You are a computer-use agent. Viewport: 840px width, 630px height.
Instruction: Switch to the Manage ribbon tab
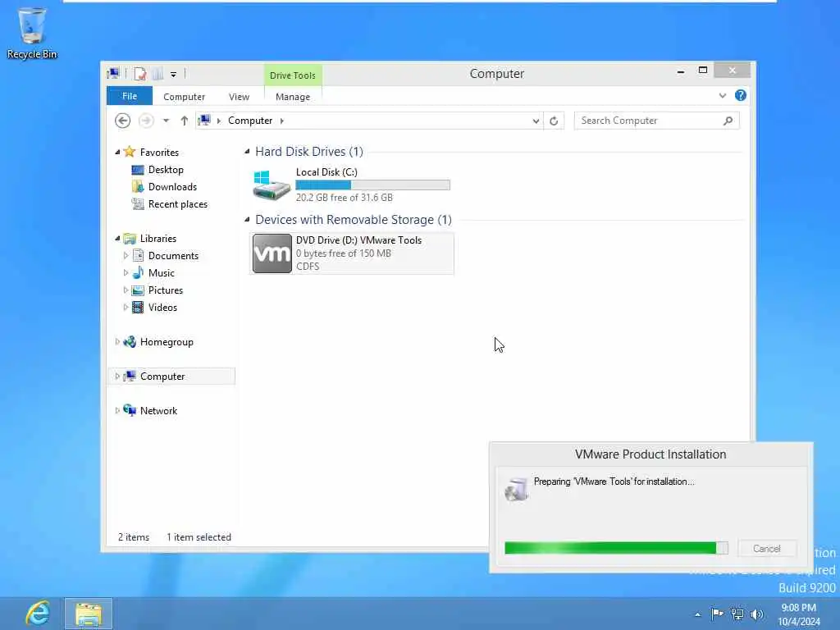tap(293, 97)
